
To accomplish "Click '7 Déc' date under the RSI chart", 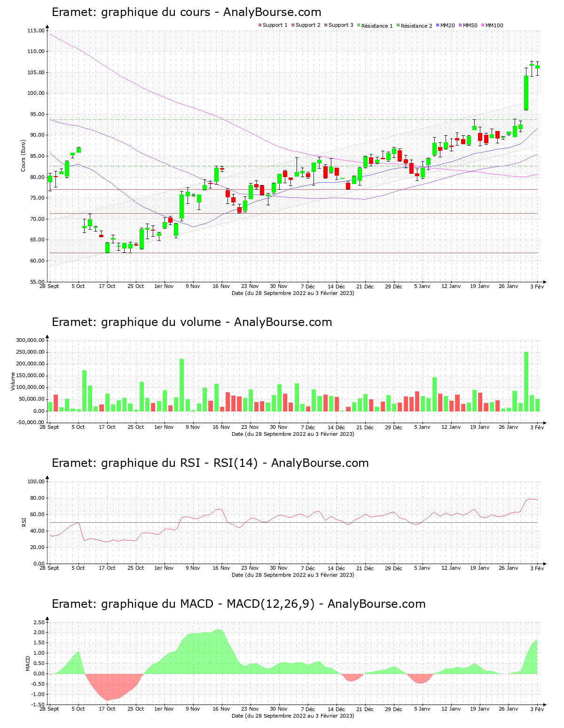I will [x=308, y=568].
